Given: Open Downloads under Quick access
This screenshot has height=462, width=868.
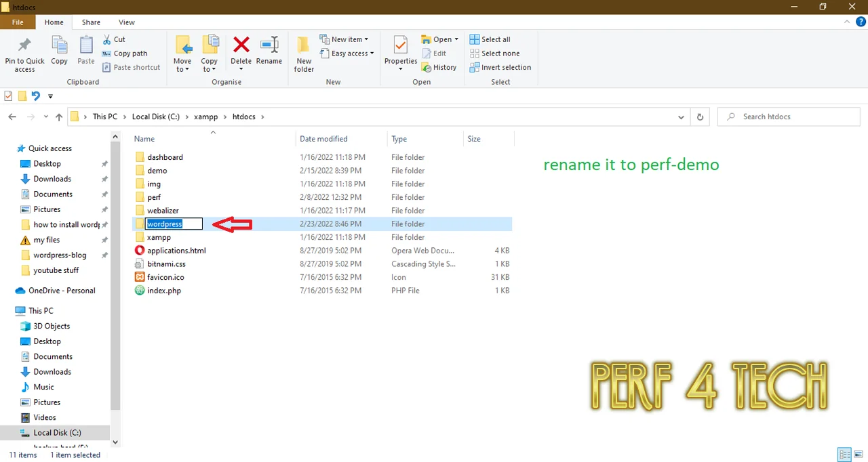Looking at the screenshot, I should tap(52, 179).
